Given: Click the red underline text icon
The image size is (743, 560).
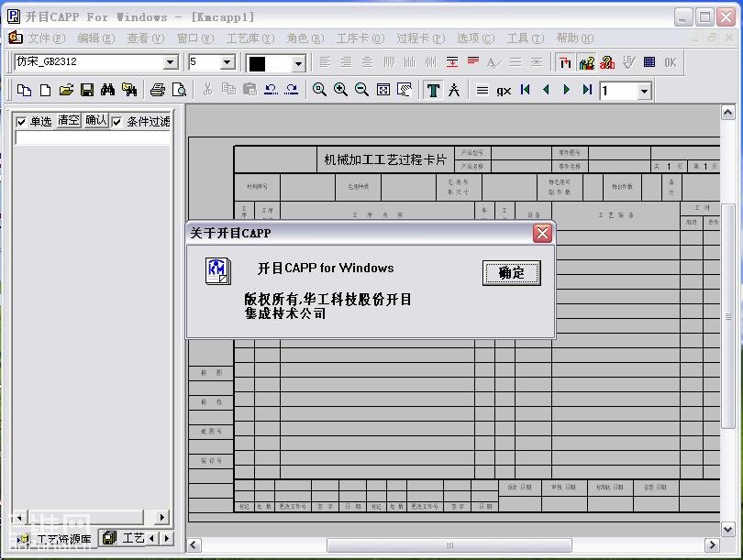Looking at the screenshot, I should pyautogui.click(x=473, y=61).
